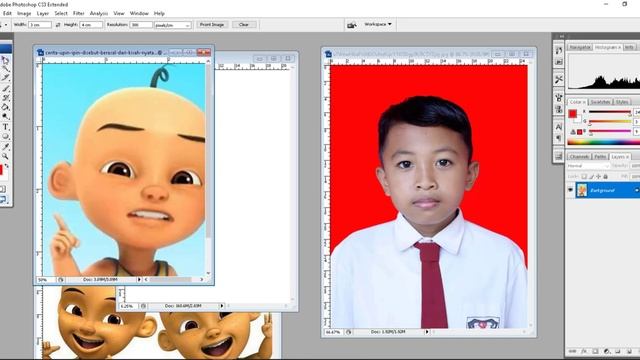Toggle lock position
This screenshot has height=360, width=640.
598,176
